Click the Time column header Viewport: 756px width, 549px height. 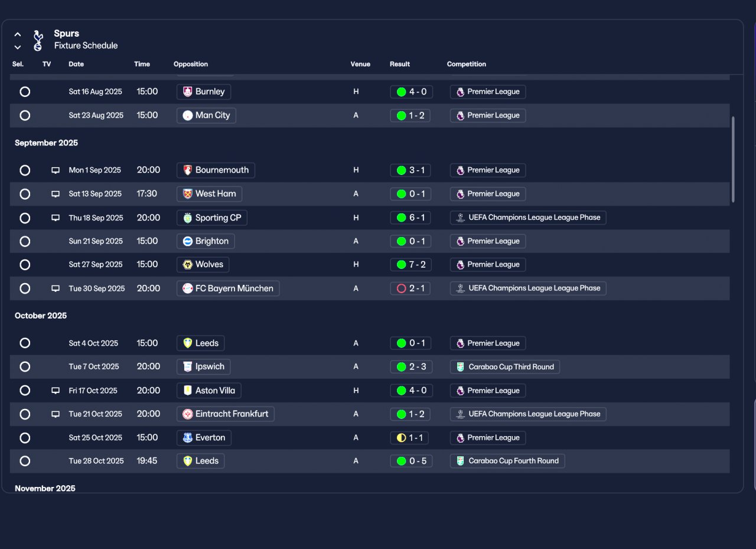click(x=142, y=64)
